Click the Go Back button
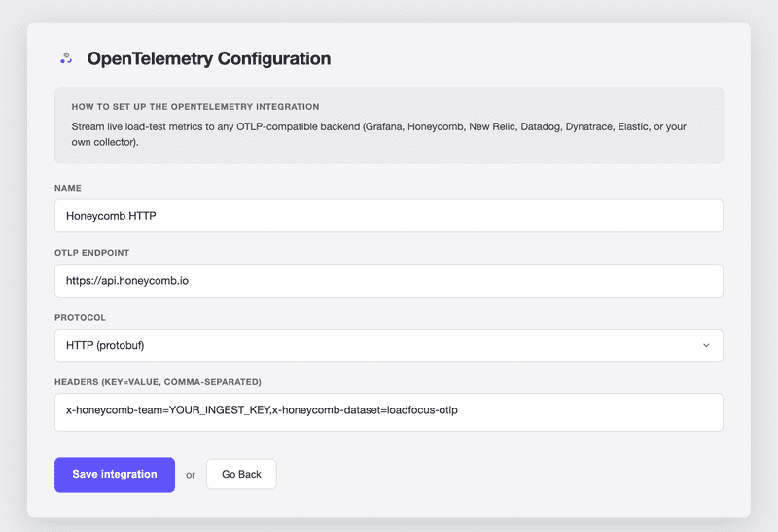This screenshot has height=532, width=778. [241, 475]
